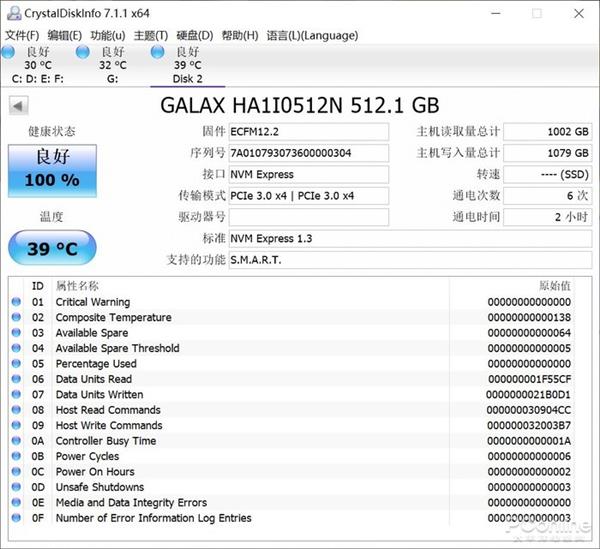The image size is (600, 549).
Task: Click the previous disk arrow button
Action: coord(18,106)
